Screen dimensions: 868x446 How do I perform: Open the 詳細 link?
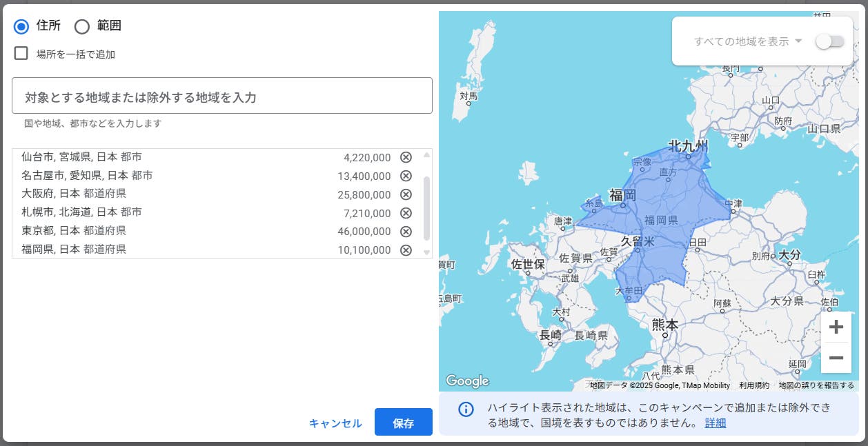(x=715, y=423)
